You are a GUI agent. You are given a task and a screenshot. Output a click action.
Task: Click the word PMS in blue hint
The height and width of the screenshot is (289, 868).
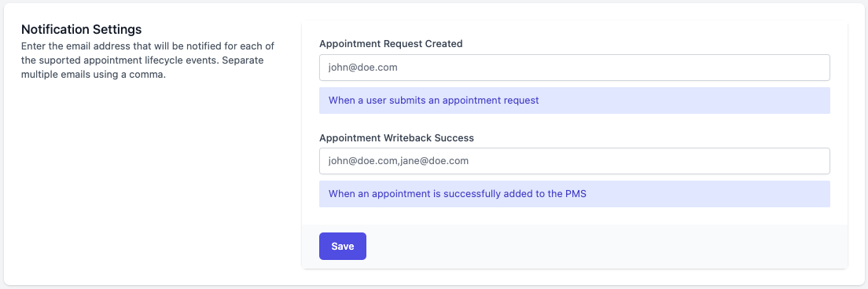pos(576,194)
